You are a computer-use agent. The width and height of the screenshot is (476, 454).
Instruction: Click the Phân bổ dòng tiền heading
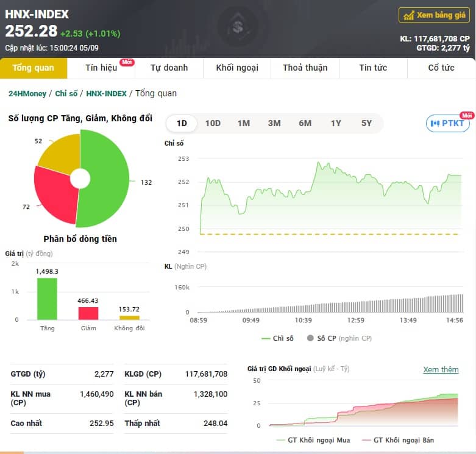pyautogui.click(x=80, y=239)
